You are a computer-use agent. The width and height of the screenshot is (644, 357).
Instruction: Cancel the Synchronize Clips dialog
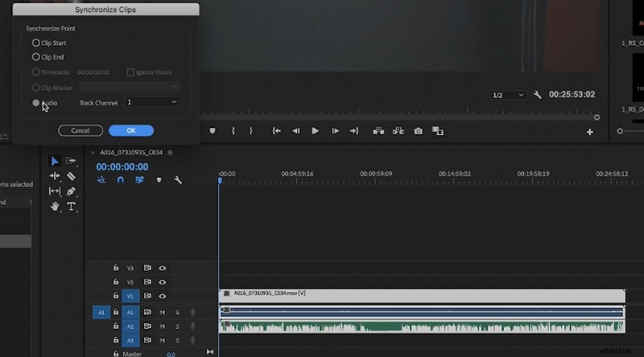(80, 130)
